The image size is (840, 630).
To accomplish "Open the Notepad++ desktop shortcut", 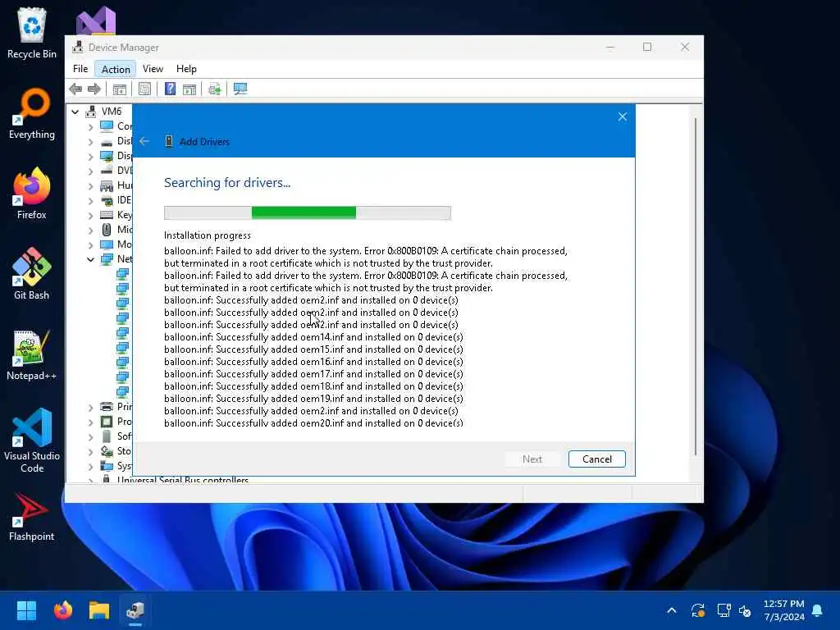I will coord(32,354).
